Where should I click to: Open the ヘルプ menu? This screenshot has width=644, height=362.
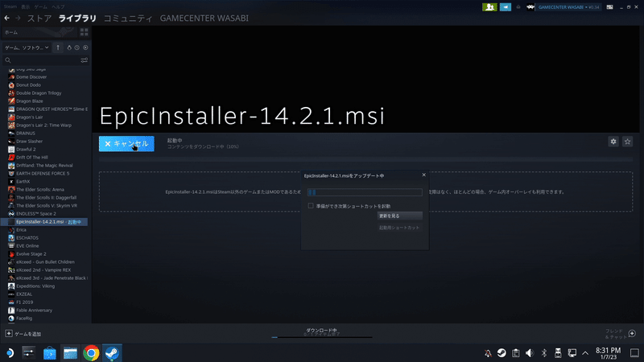pos(58,6)
